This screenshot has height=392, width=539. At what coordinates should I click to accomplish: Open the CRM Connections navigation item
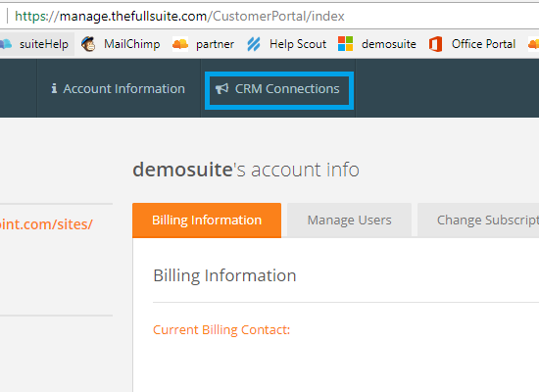[x=279, y=90]
